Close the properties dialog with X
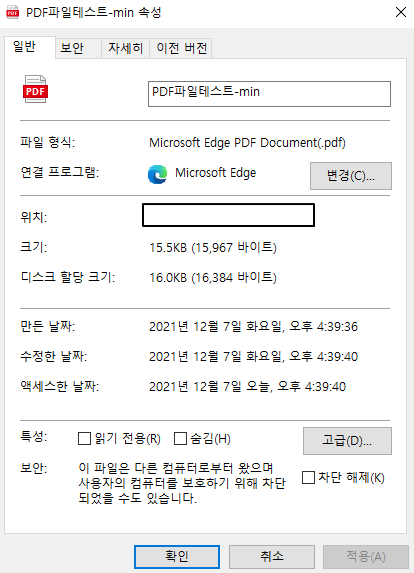Screen dimensions: 414x573 click(401, 12)
